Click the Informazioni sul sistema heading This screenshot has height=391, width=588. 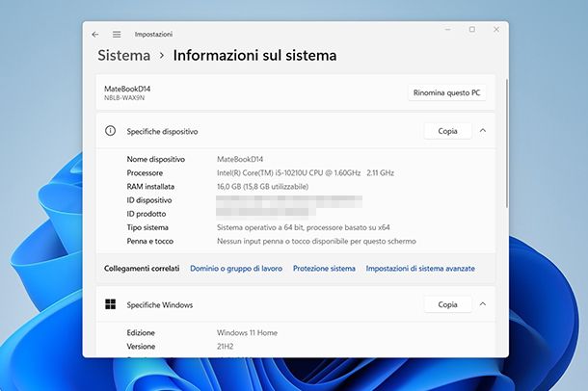pos(254,56)
